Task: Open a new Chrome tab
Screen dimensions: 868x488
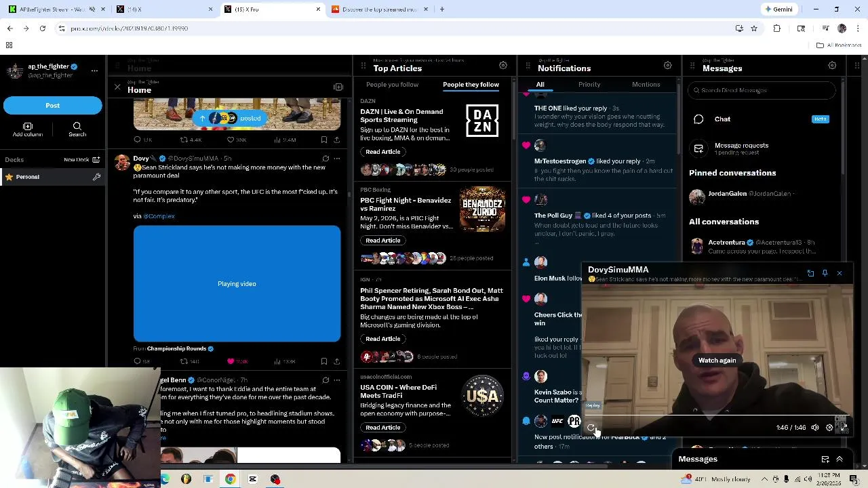Action: click(x=442, y=9)
